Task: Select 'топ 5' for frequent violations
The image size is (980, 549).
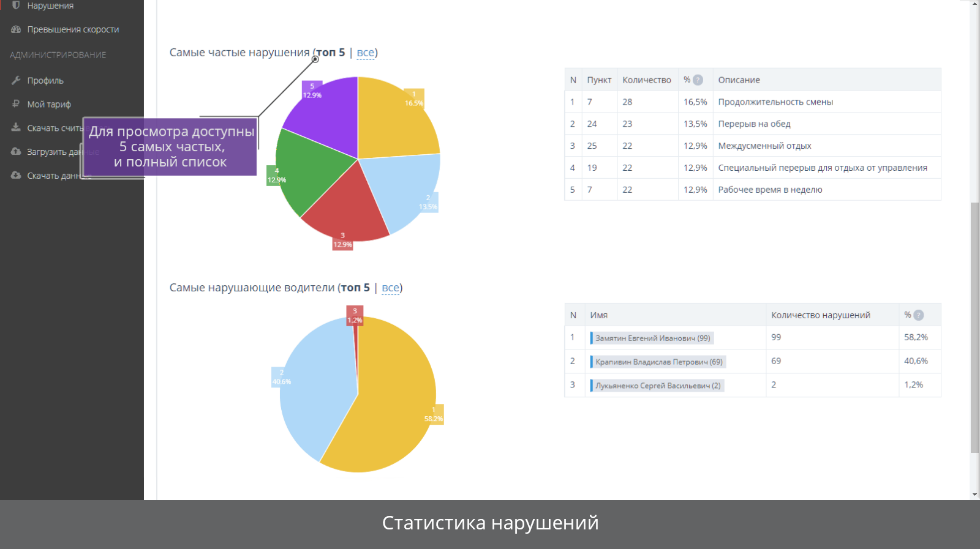Action: point(331,53)
